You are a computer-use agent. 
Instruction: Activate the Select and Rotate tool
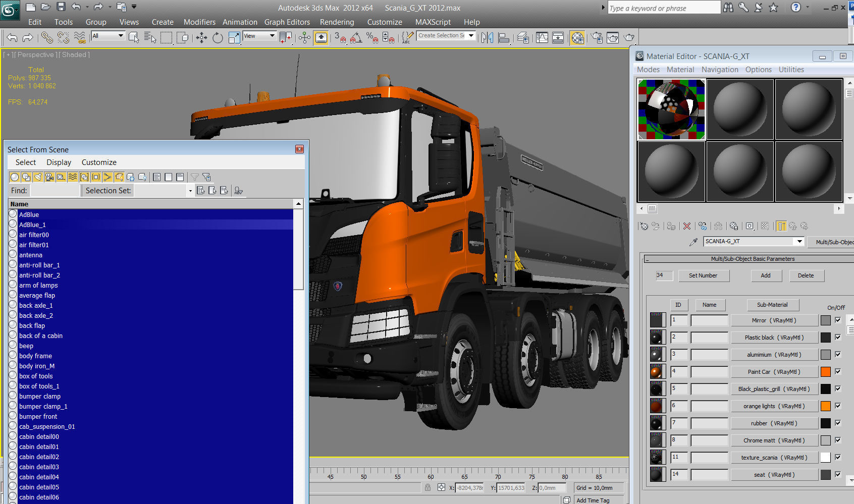[x=218, y=38]
